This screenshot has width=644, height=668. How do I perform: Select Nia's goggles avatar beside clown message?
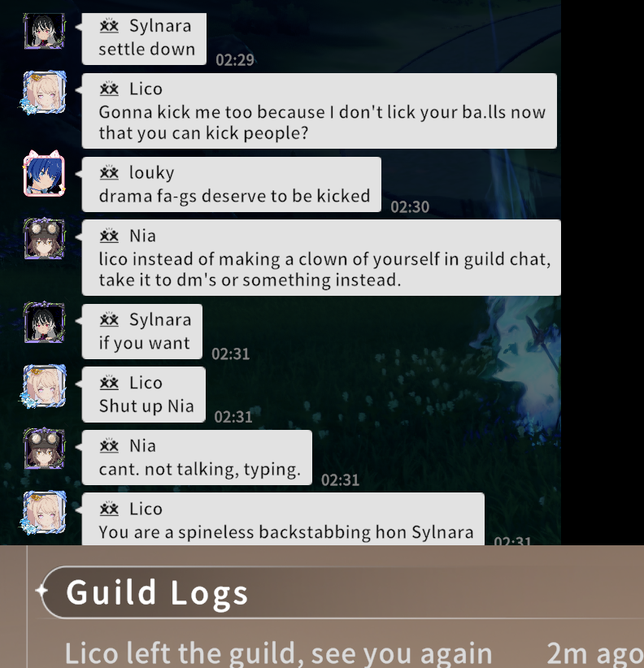click(45, 239)
